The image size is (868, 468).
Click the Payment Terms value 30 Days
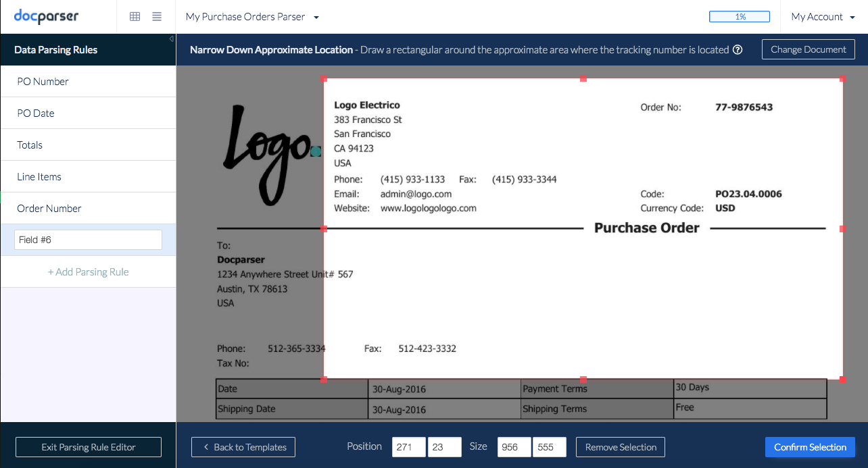pyautogui.click(x=692, y=387)
